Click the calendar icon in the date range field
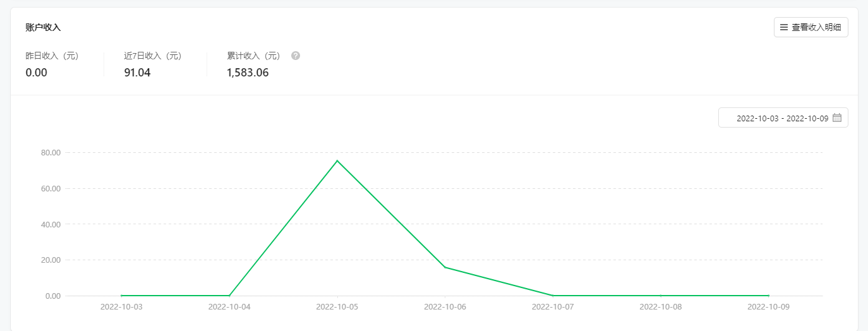Image resolution: width=868 pixels, height=331 pixels. pyautogui.click(x=837, y=117)
